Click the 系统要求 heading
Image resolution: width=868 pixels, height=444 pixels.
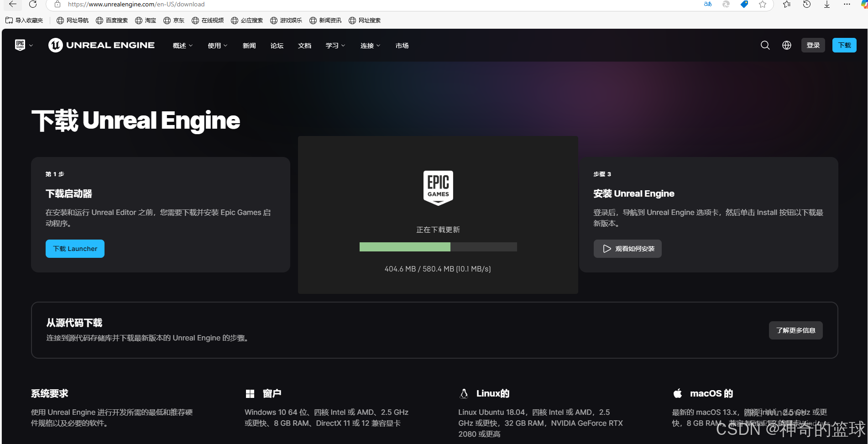[50, 393]
